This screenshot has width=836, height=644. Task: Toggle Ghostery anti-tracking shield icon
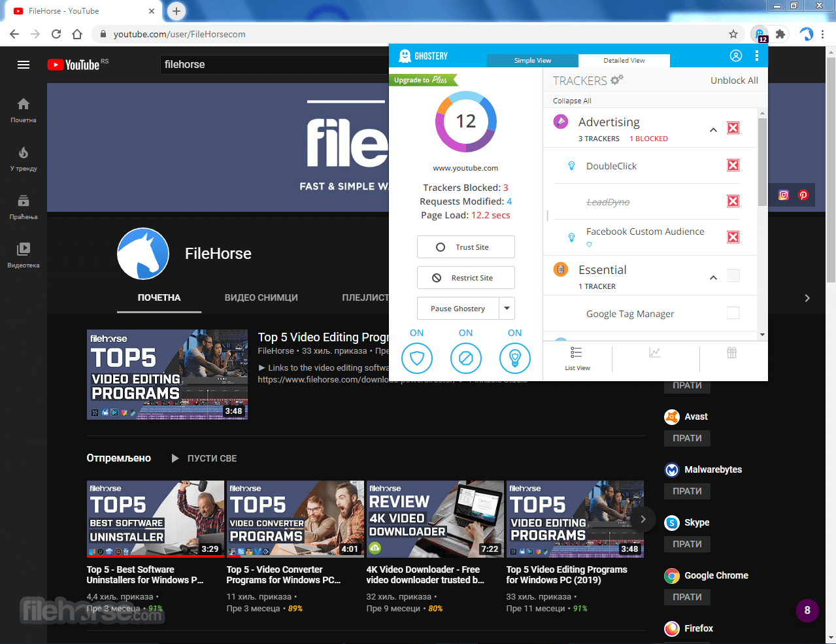[x=417, y=358]
